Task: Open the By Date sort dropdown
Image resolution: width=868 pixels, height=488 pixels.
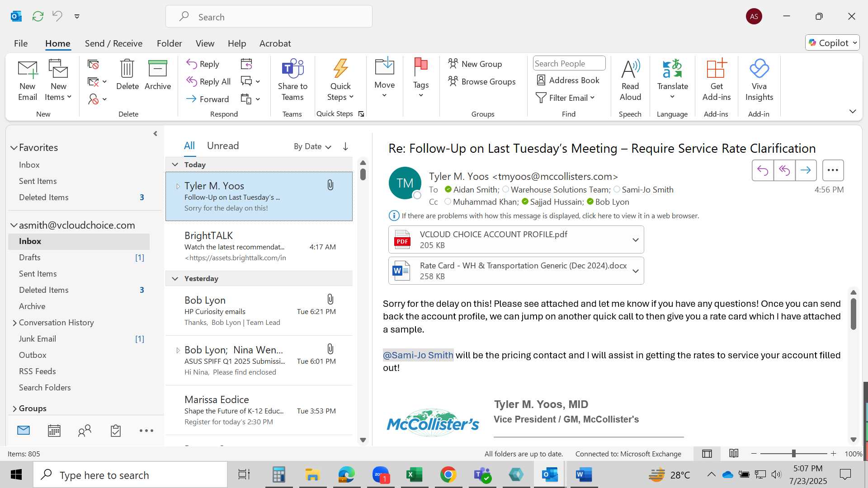Action: 312,146
